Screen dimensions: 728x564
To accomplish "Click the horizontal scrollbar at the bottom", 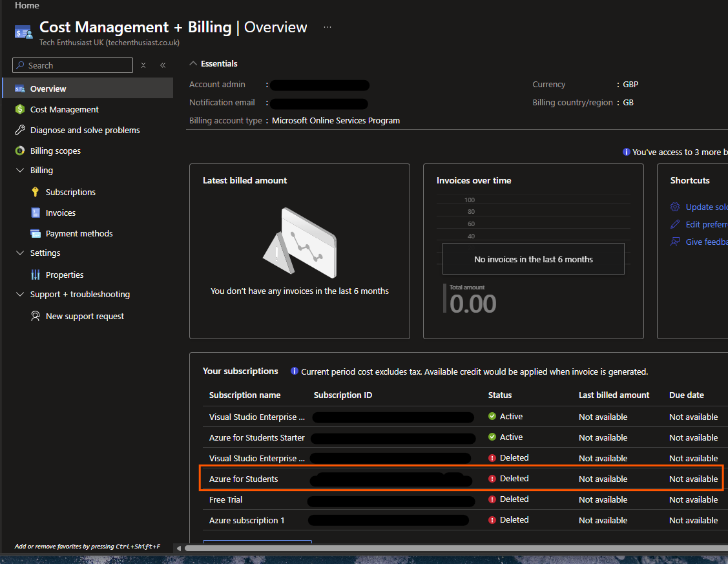I will (x=456, y=548).
